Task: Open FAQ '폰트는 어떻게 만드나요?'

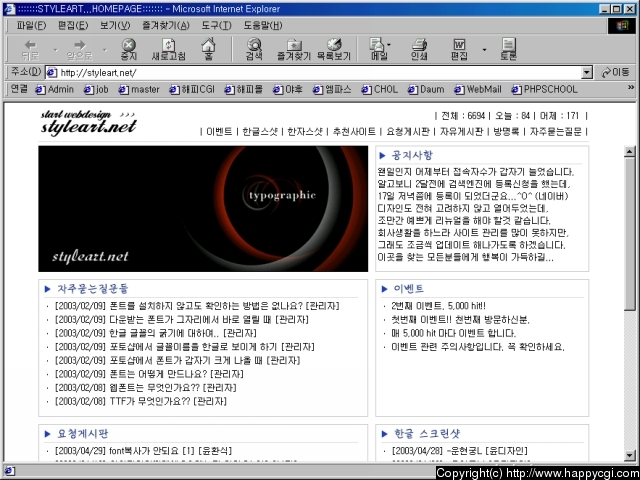Action: pos(158,374)
